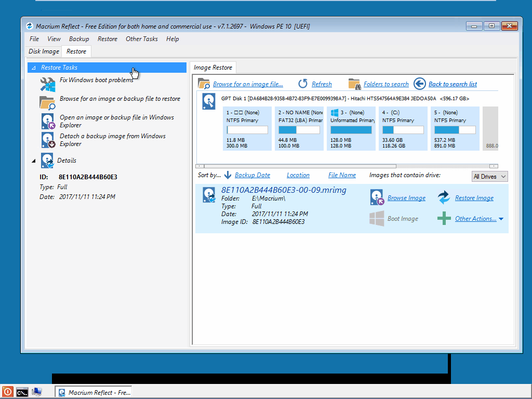The height and width of the screenshot is (399, 532).
Task: Open the Other Tasks menu
Action: (x=141, y=39)
